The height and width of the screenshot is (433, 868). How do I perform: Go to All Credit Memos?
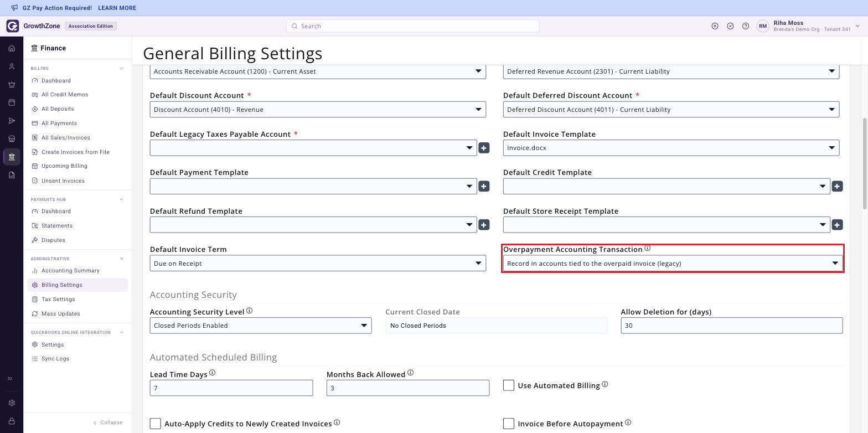coord(65,95)
